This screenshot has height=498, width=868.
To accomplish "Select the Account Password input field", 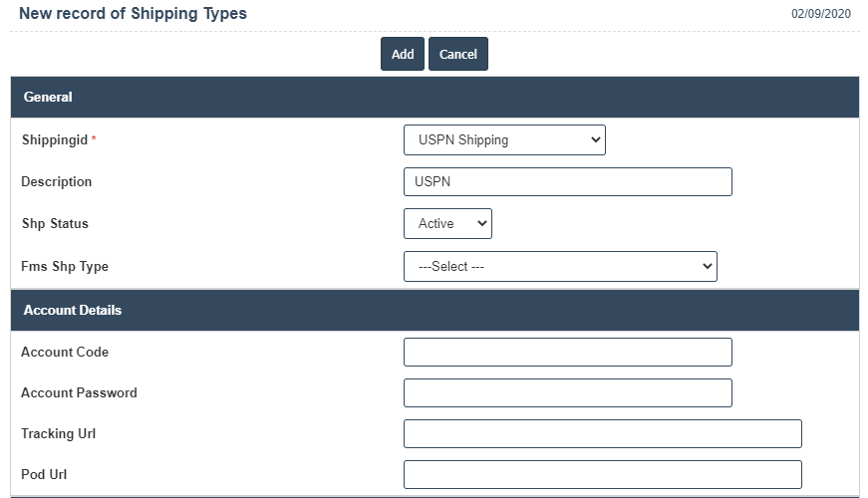I will (x=567, y=393).
